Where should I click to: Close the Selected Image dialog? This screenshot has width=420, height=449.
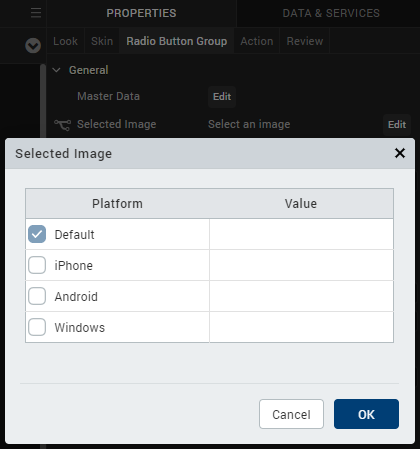(400, 153)
